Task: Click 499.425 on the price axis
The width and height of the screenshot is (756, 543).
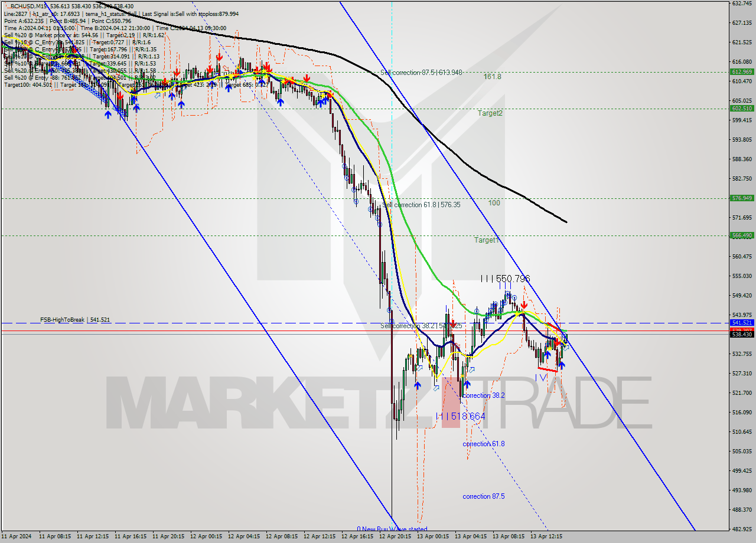Action: point(742,471)
